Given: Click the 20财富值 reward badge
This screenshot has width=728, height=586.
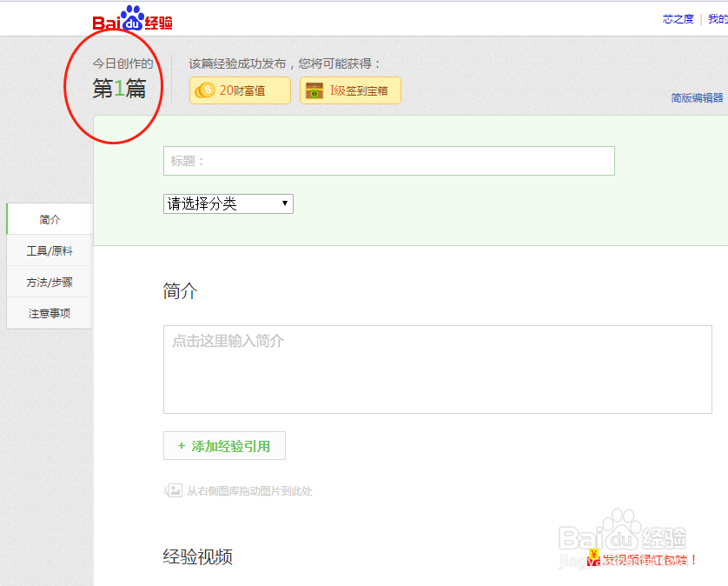Looking at the screenshot, I should click(239, 90).
